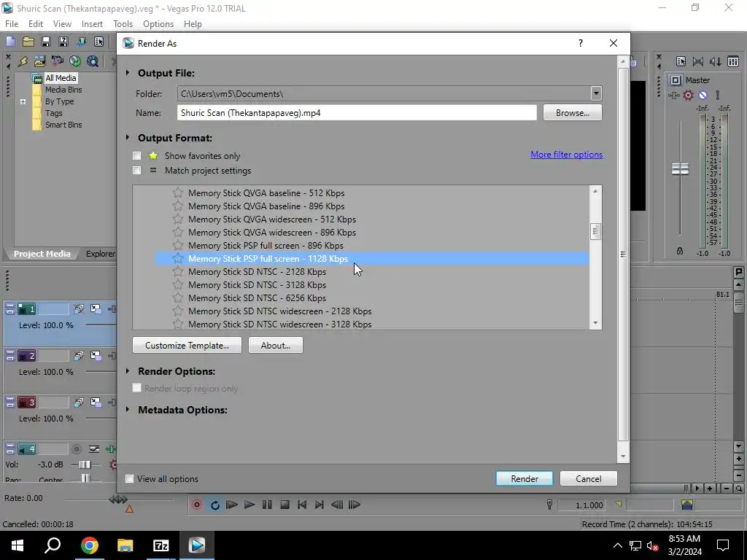Click the Master bus automation settings gear icon
This screenshot has width=747, height=560.
[689, 96]
